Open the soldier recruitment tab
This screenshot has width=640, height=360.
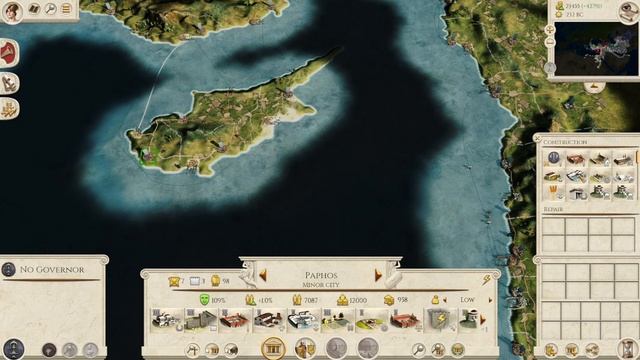[x=305, y=349]
